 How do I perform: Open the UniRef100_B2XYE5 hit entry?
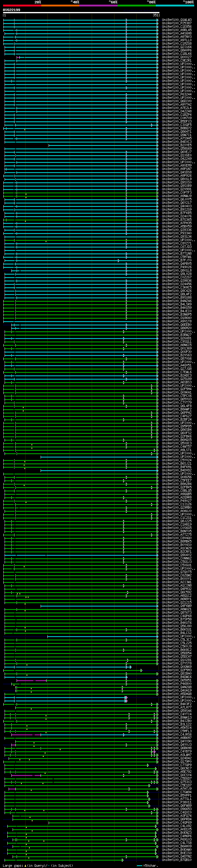[x=176, y=145]
